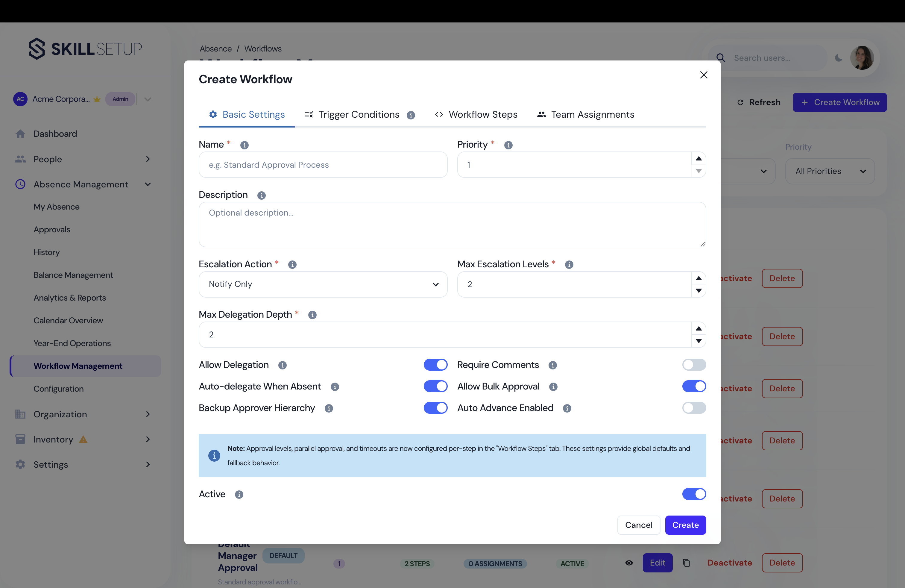Click the SKILL SETUP logo
This screenshot has height=588, width=905.
[84, 49]
